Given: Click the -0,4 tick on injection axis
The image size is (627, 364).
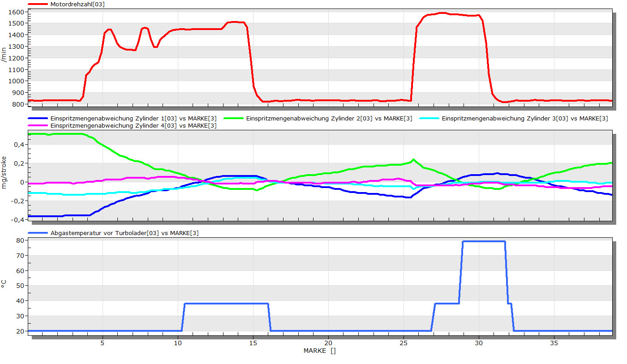Looking at the screenshot, I should point(18,220).
